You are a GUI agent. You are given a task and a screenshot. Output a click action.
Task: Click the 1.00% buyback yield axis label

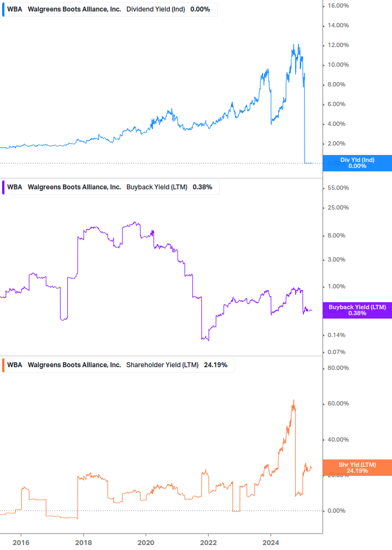[x=336, y=286]
